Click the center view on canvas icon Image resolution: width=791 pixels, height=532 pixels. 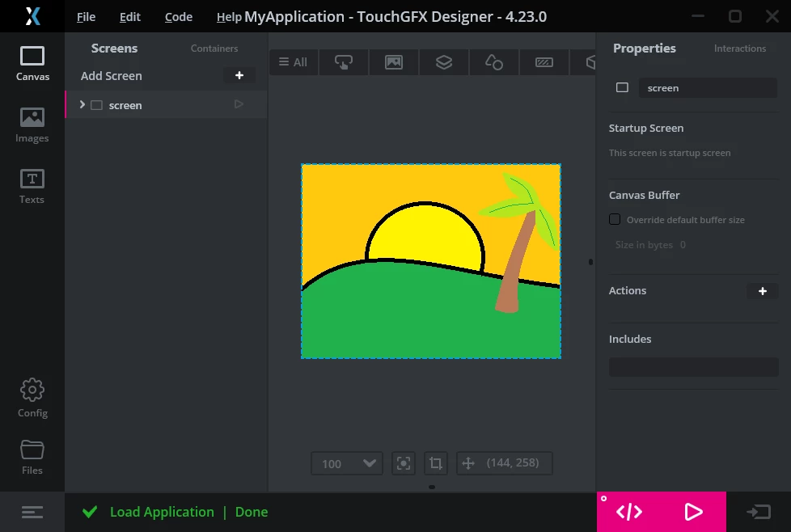[404, 463]
